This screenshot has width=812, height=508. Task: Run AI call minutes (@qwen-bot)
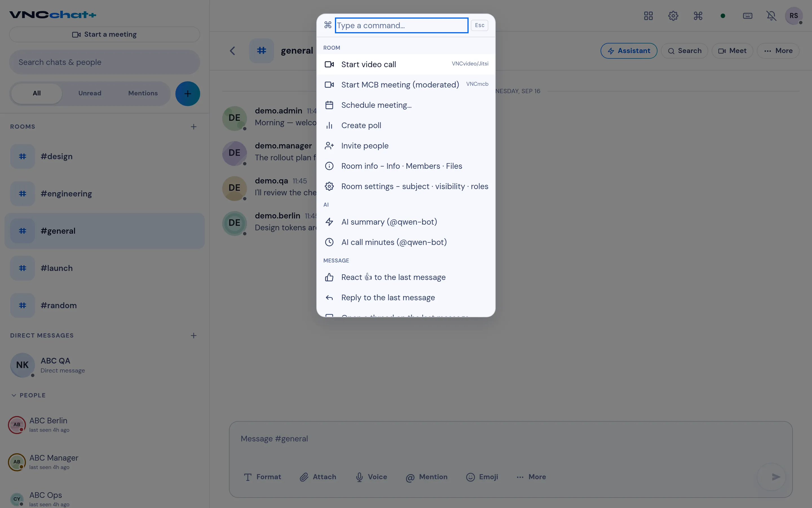click(x=406, y=242)
